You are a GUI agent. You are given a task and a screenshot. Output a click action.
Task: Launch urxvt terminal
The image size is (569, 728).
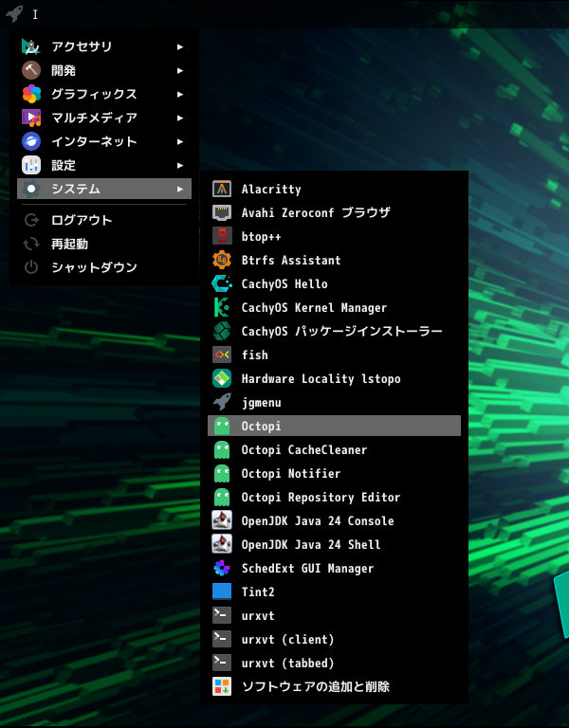(x=334, y=615)
